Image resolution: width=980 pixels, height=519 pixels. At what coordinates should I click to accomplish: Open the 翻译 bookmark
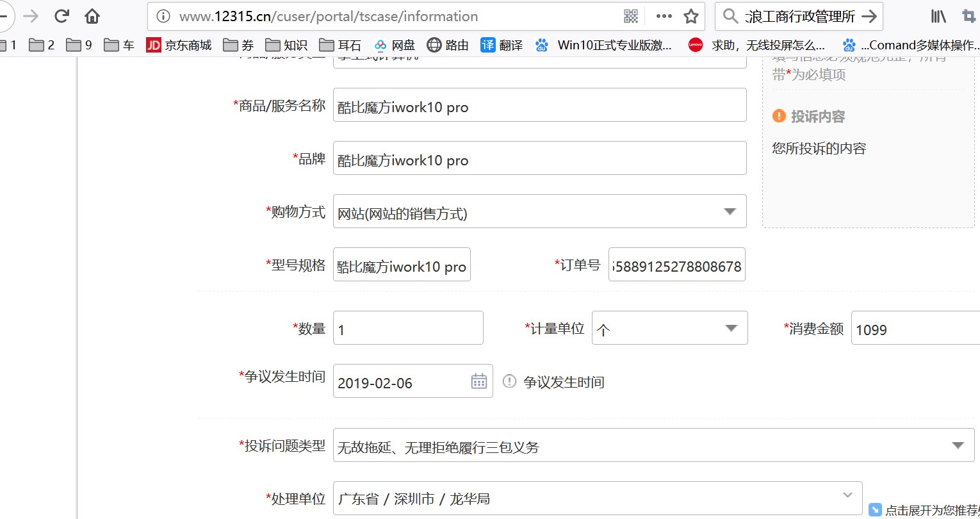click(502, 45)
